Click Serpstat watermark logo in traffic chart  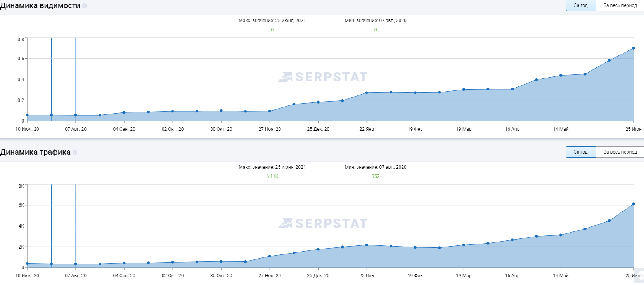click(x=323, y=223)
